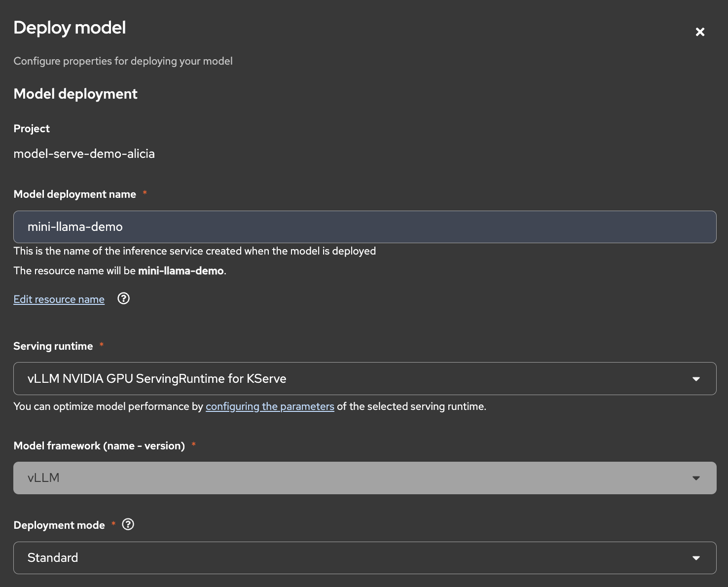This screenshot has height=587, width=728.
Task: Follow the configuring the parameters link
Action: [x=270, y=406]
